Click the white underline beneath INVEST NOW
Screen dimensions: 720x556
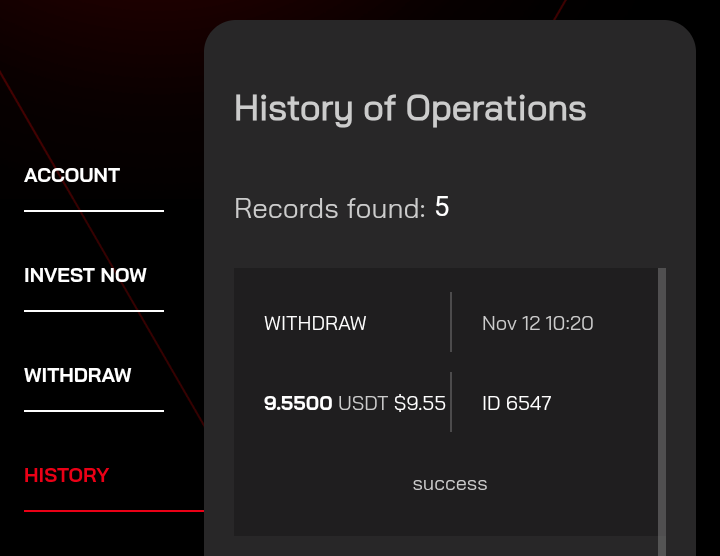[x=94, y=311]
